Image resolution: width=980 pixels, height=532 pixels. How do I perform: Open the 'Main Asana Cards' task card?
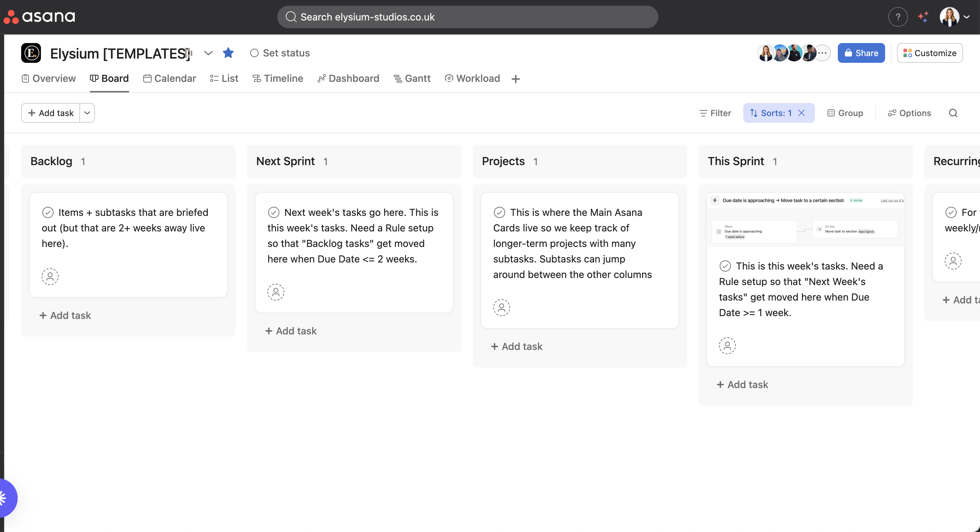pyautogui.click(x=580, y=260)
